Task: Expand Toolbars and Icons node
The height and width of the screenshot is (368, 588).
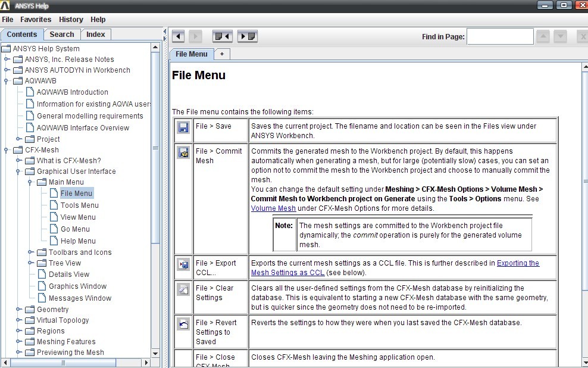Action: 31,252
